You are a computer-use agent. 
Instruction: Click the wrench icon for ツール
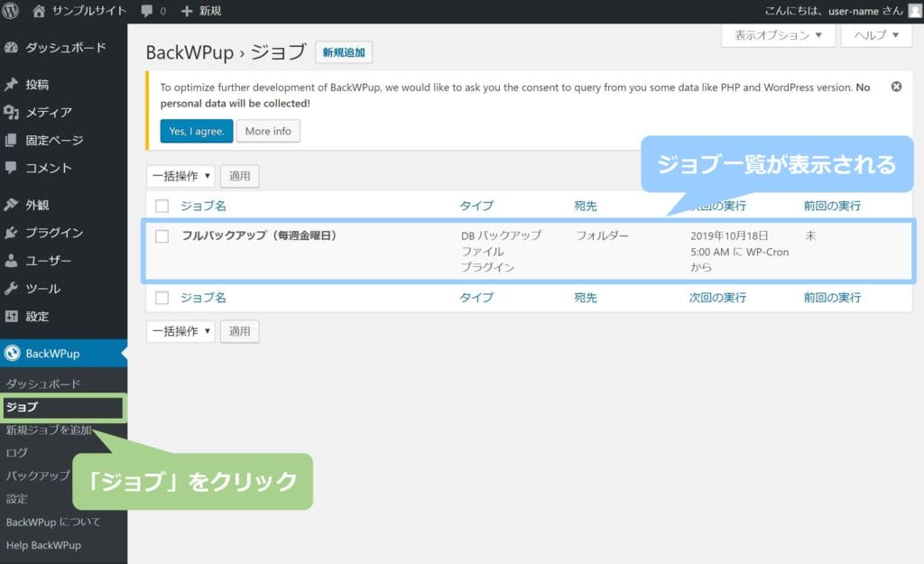click(11, 288)
